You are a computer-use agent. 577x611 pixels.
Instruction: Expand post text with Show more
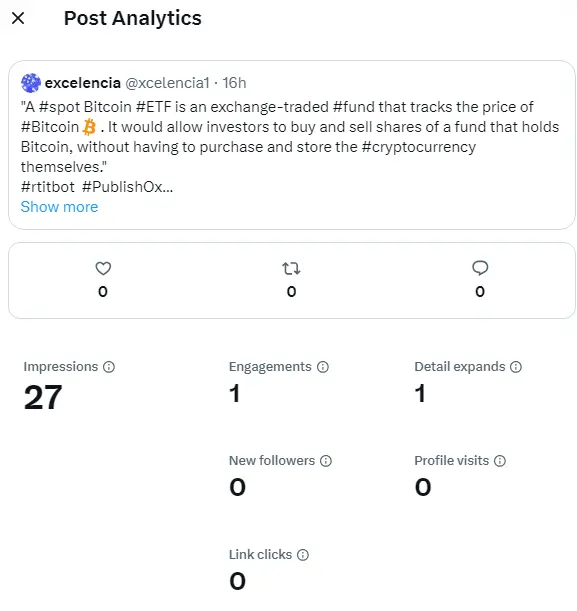coord(59,207)
